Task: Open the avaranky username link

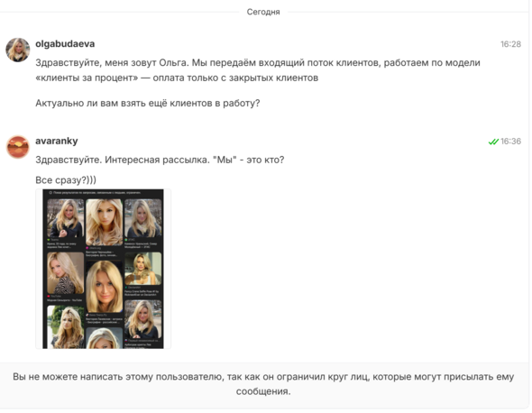Action: (x=57, y=141)
